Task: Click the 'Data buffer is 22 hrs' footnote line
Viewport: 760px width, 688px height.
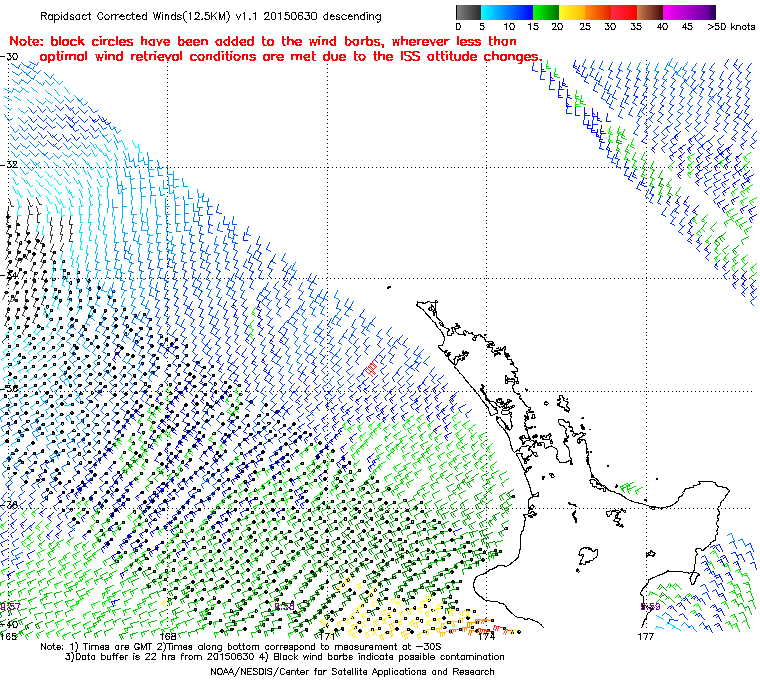Action: pyautogui.click(x=285, y=657)
